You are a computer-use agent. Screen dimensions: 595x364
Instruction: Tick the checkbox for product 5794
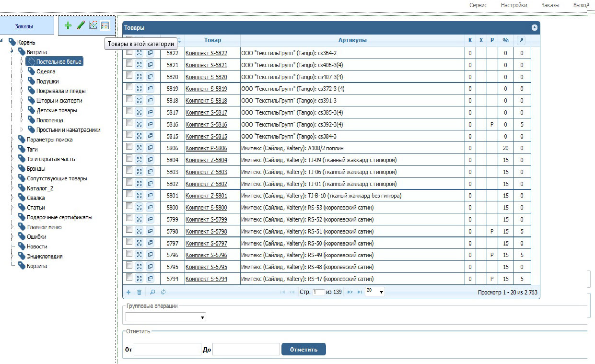pyautogui.click(x=129, y=277)
